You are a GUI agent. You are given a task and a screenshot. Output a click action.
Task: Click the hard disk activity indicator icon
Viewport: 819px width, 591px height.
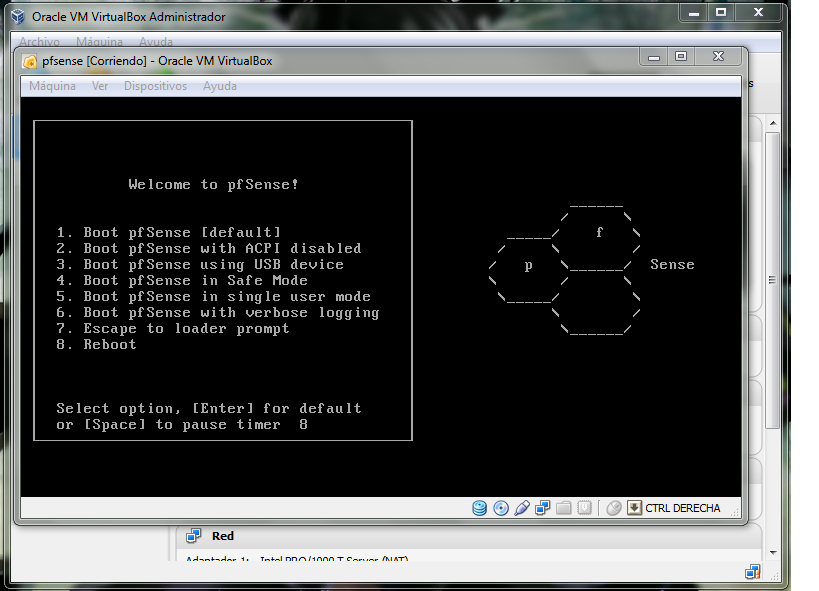(x=480, y=508)
